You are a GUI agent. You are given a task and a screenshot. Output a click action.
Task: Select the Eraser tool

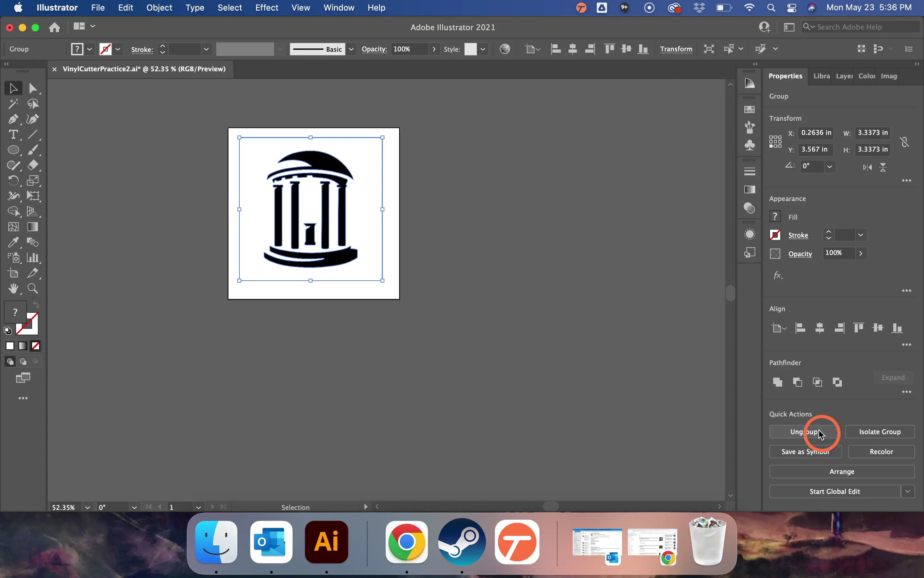point(33,165)
